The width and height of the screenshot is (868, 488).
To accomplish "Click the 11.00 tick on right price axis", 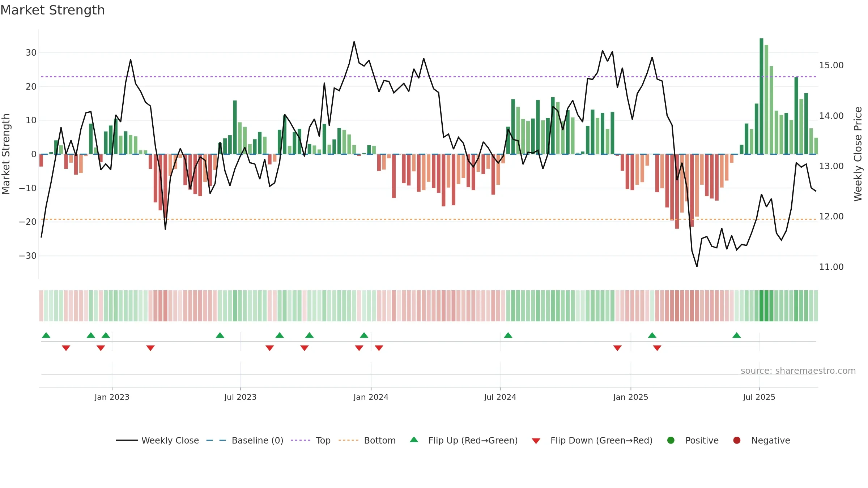I will [x=831, y=267].
